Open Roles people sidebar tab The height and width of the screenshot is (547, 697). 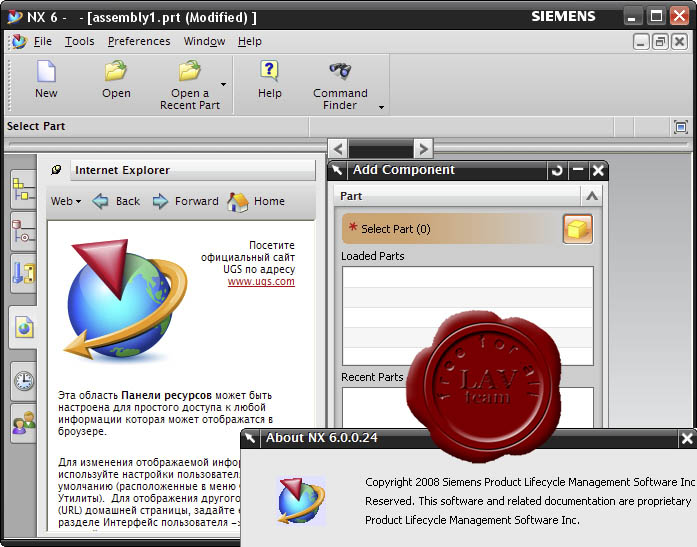[23, 423]
